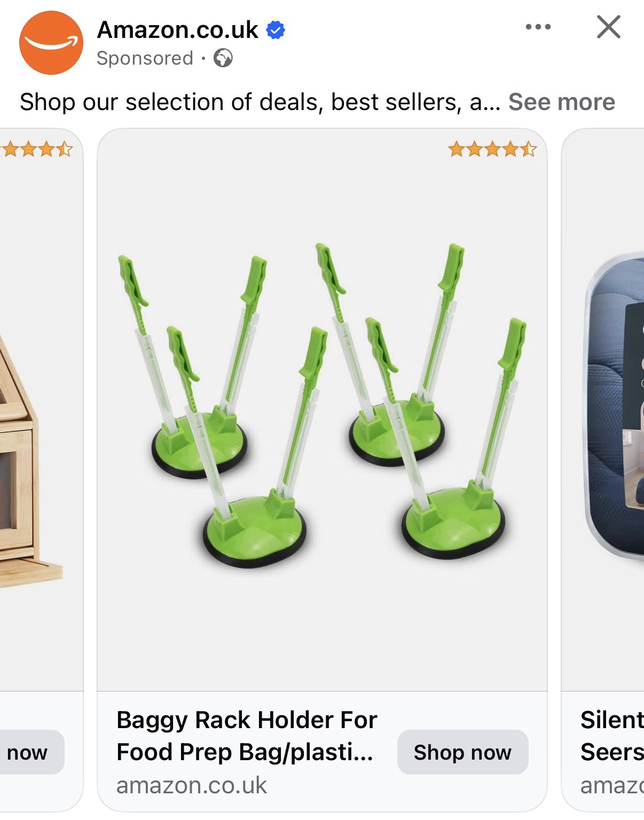Click the Sponsored label
Screen dimensions: 644x820
tap(145, 58)
